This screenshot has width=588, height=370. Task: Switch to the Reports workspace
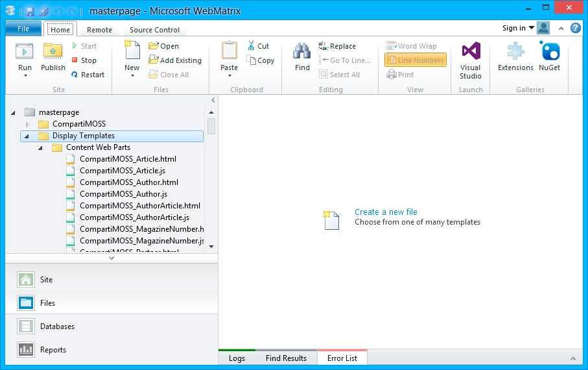pos(112,349)
